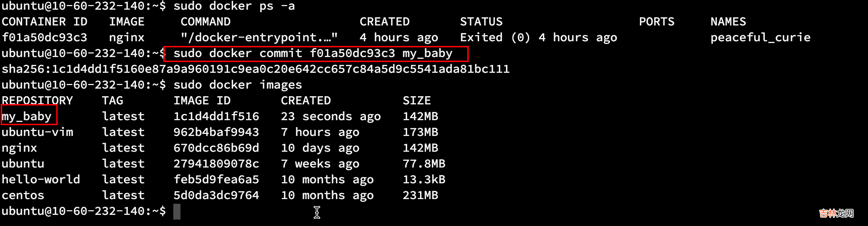Image resolution: width=868 pixels, height=226 pixels.
Task: Click image ID 1c1d4dd1f516
Action: [216, 117]
